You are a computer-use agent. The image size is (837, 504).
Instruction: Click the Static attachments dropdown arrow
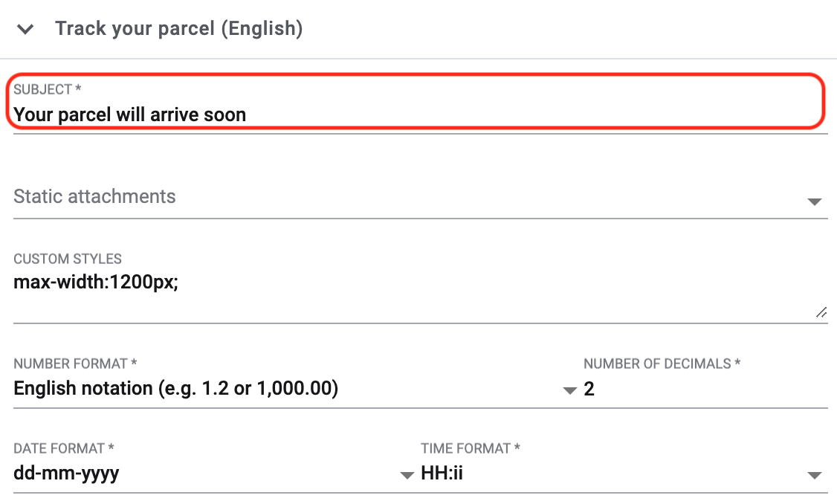click(814, 201)
